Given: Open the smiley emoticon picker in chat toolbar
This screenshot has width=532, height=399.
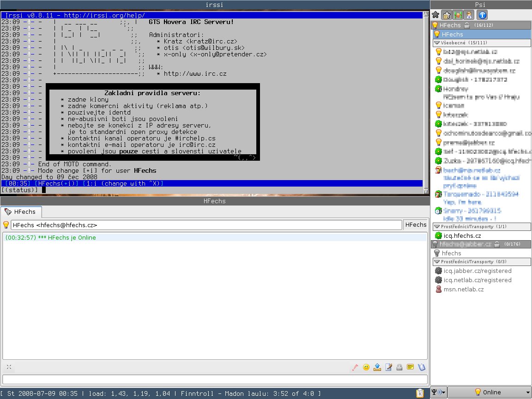Looking at the screenshot, I should pyautogui.click(x=366, y=367).
